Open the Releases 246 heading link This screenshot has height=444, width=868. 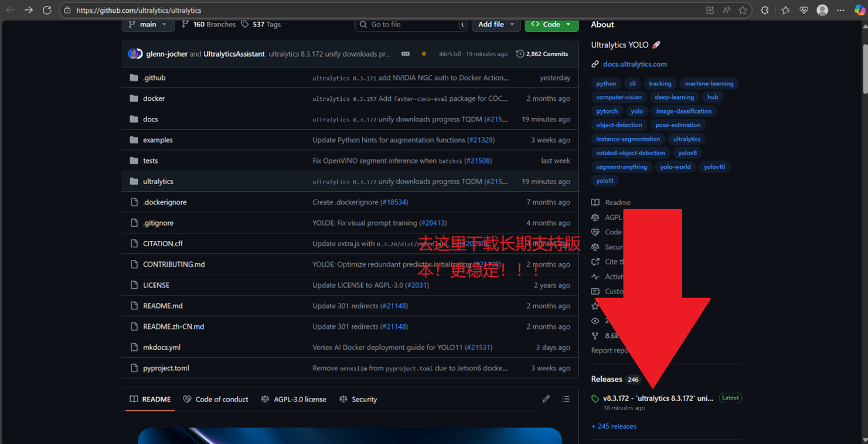click(615, 380)
